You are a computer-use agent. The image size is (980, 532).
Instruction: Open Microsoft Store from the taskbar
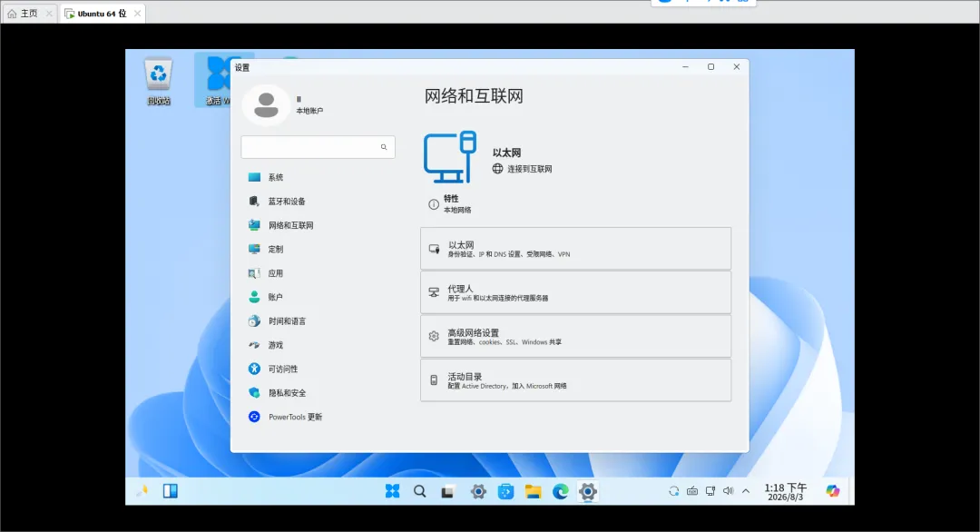click(505, 492)
